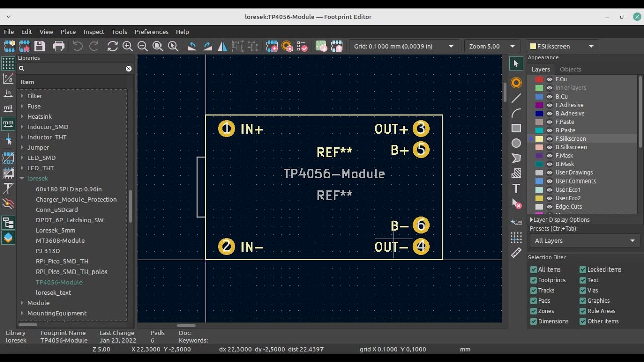This screenshot has height=362, width=644.
Task: Click the User.Eco2 layer color swatch
Action: tap(539, 198)
